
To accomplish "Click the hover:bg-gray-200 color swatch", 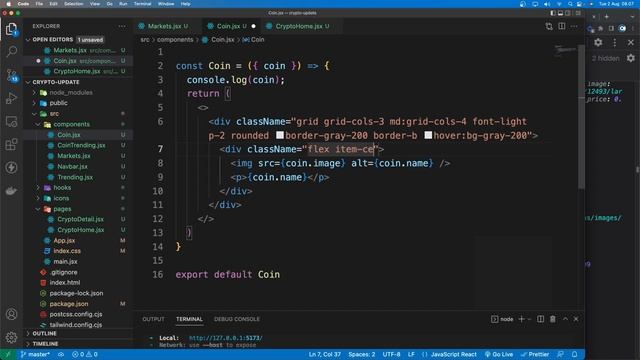I will point(428,135).
